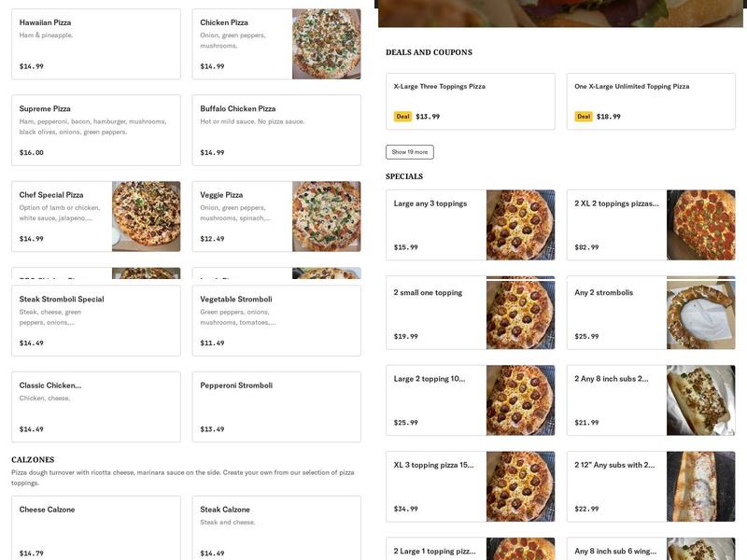Screen dimensions: 747x560
Task: Open the Chicken Pizza photo
Action: (x=326, y=44)
